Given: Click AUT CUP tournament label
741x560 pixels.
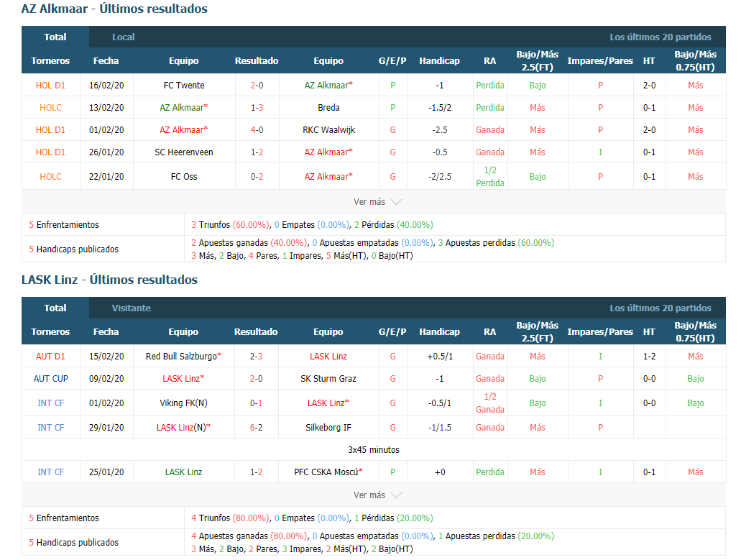Looking at the screenshot, I should click(x=50, y=379).
